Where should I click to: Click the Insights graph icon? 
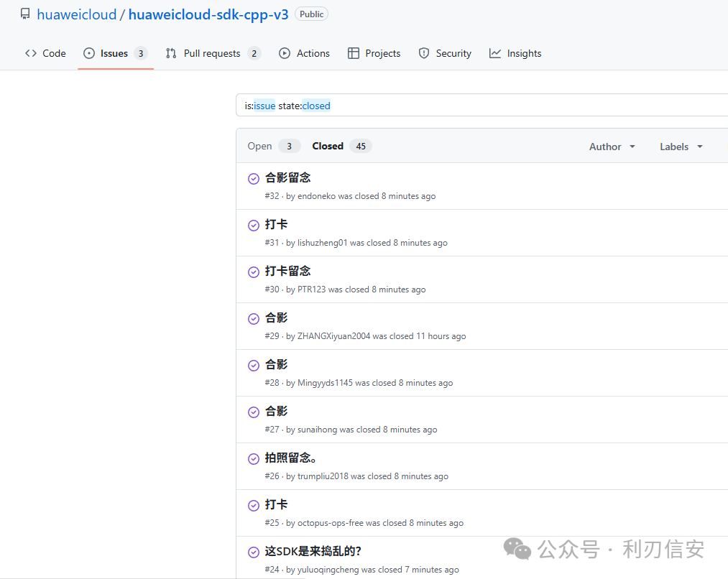pyautogui.click(x=495, y=53)
